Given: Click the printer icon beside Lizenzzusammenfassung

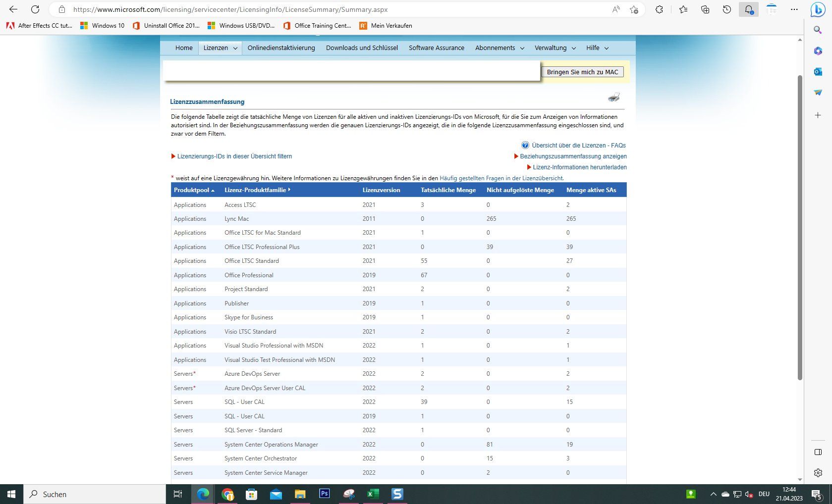Looking at the screenshot, I should click(614, 97).
